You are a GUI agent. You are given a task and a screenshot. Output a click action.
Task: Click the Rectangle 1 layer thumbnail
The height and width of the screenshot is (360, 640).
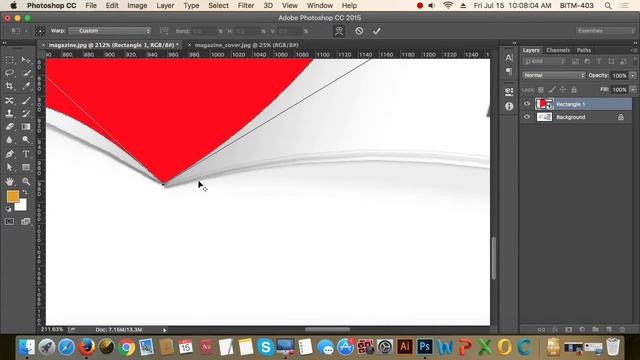pyautogui.click(x=544, y=104)
